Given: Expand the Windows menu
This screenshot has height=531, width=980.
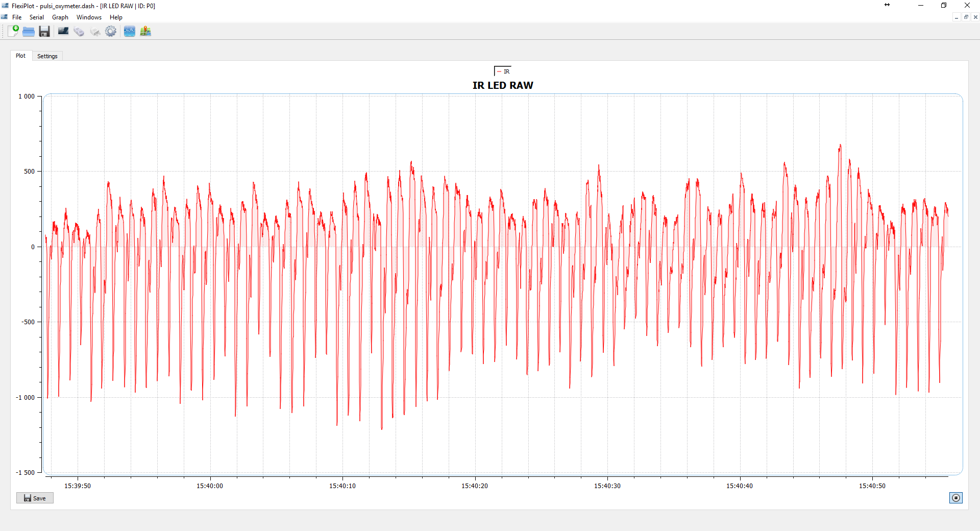Looking at the screenshot, I should pyautogui.click(x=89, y=17).
